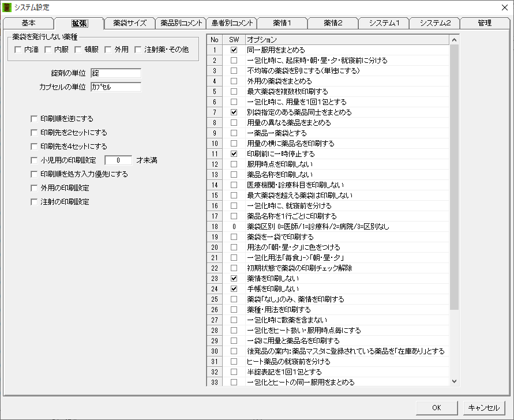Click the 小児用 age input field
This screenshot has width=514, height=420.
coord(119,160)
